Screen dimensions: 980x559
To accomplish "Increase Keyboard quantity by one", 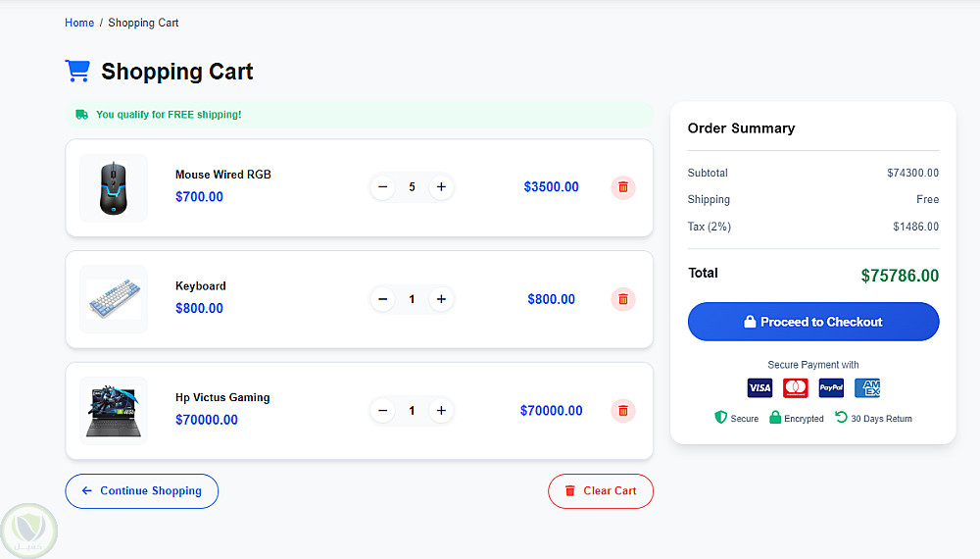I will (441, 299).
